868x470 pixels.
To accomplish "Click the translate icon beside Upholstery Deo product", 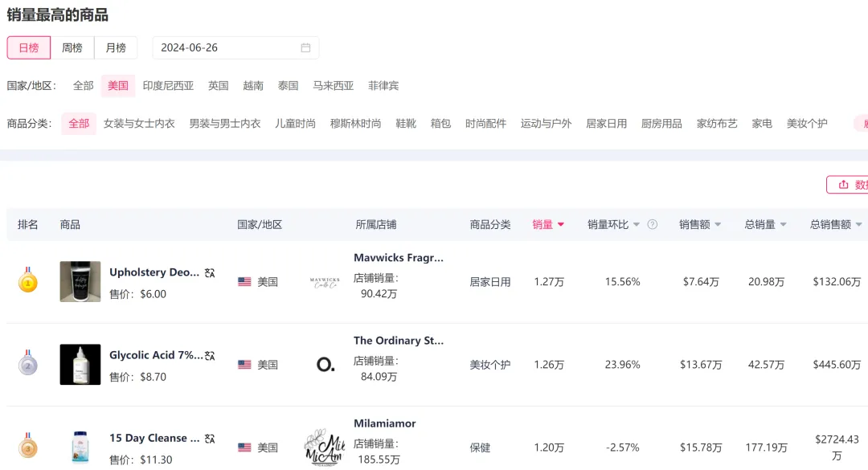I will click(x=210, y=272).
